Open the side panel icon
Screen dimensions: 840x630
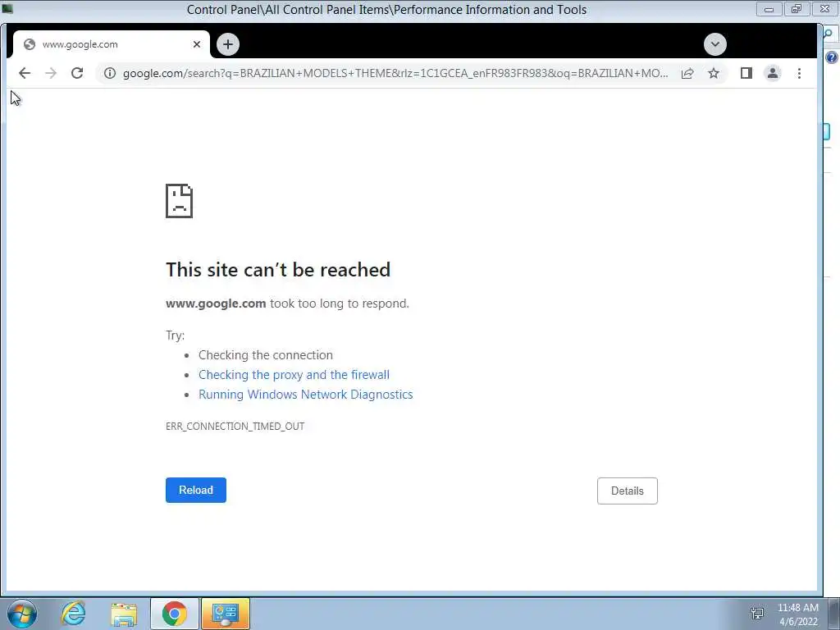[x=746, y=73]
